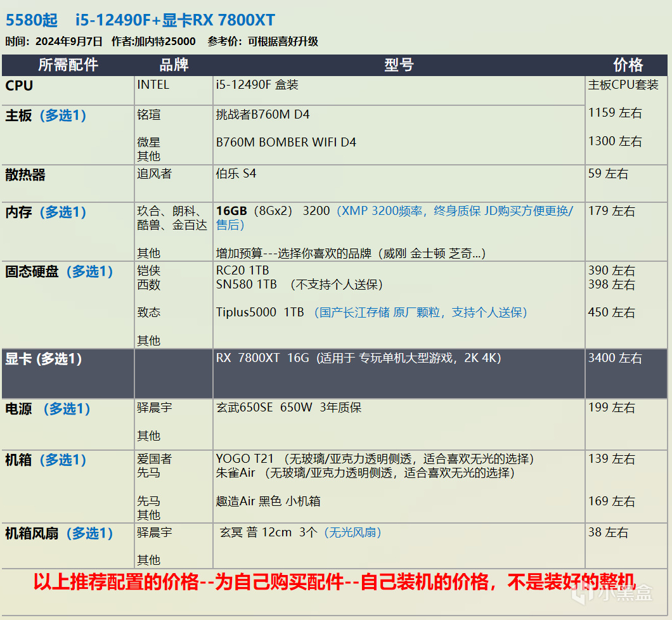Click the '骅晨宇' power supply brand

155,408
